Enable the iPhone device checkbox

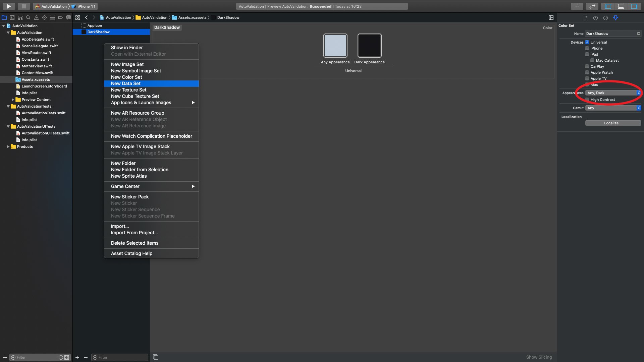(587, 48)
